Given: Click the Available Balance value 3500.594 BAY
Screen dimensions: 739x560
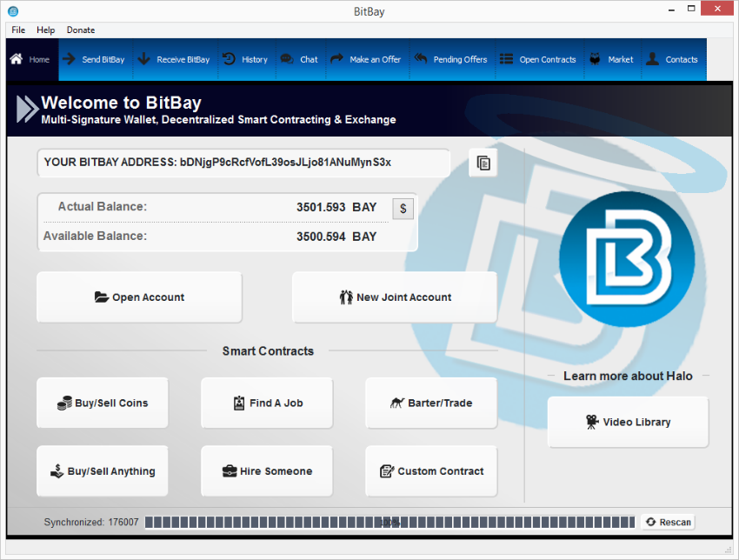Looking at the screenshot, I should [x=336, y=237].
